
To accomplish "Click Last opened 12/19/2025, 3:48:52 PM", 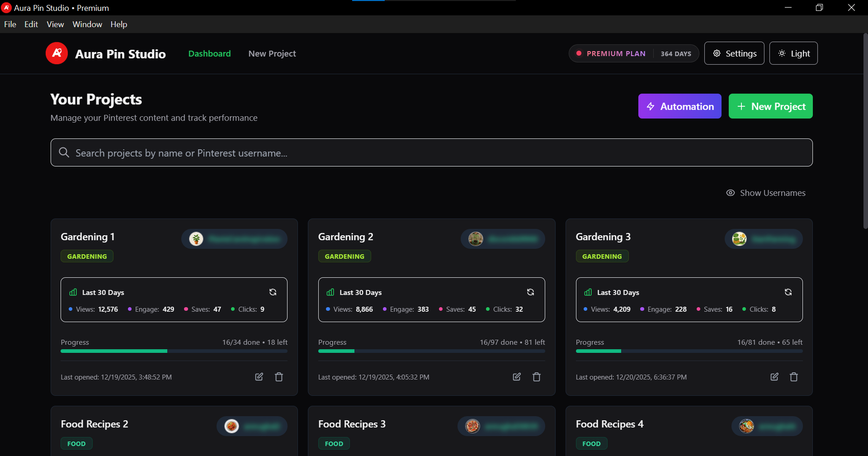I will (116, 377).
